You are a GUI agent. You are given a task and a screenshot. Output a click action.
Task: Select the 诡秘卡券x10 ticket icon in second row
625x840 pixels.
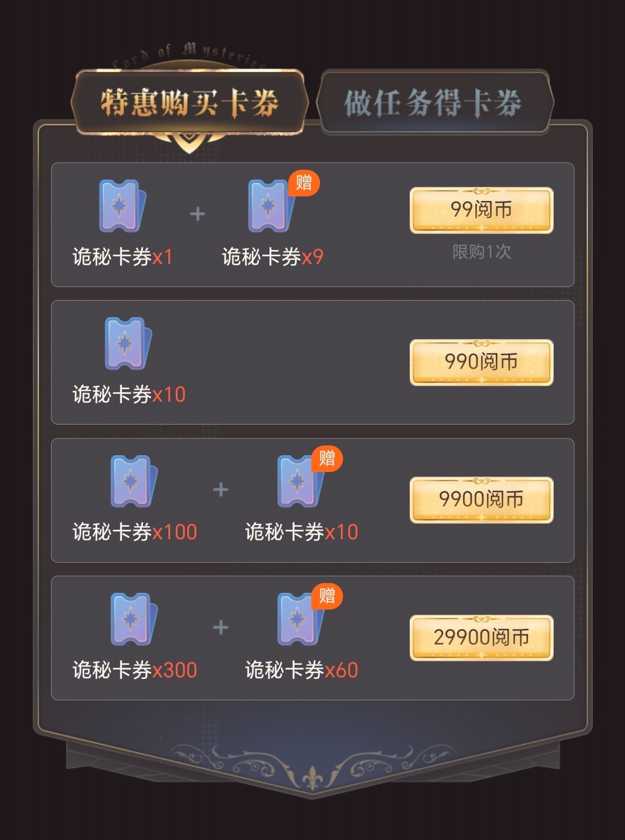pyautogui.click(x=128, y=343)
